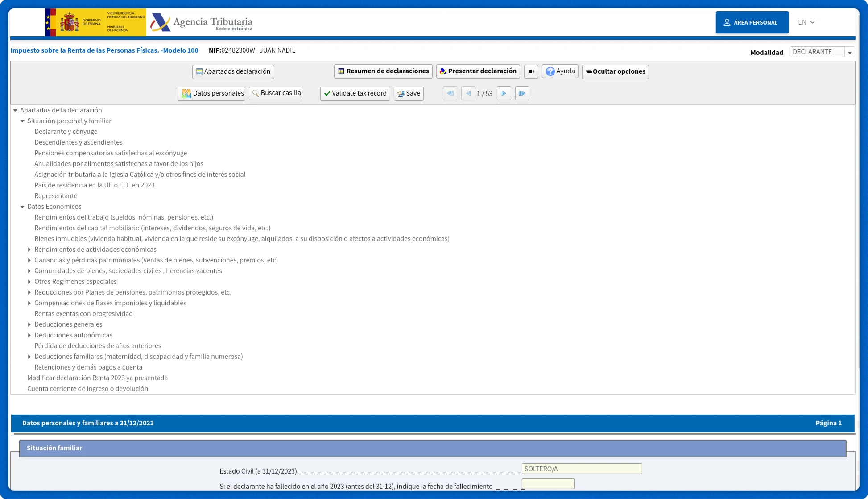The width and height of the screenshot is (868, 499).
Task: Validate tax record via green checkmark icon
Action: pyautogui.click(x=327, y=93)
